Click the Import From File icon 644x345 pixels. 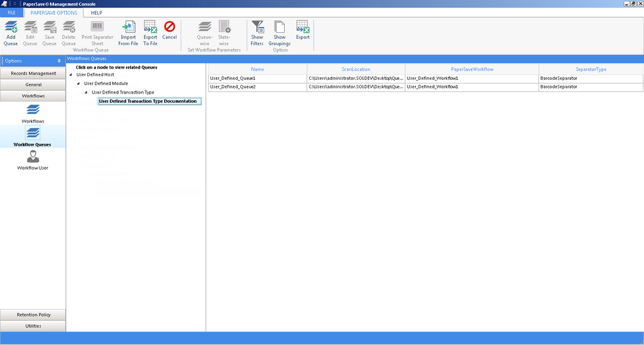pyautogui.click(x=128, y=27)
